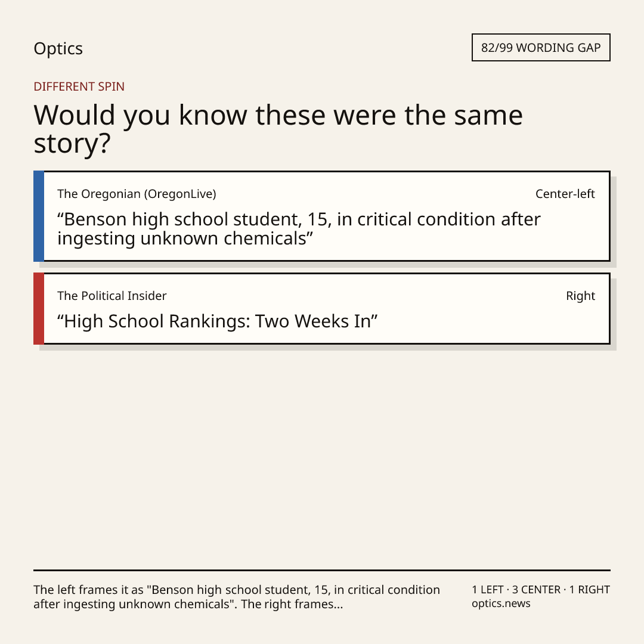Open the 82/99 WORDING GAP badge
The image size is (644, 644).
pos(541,48)
